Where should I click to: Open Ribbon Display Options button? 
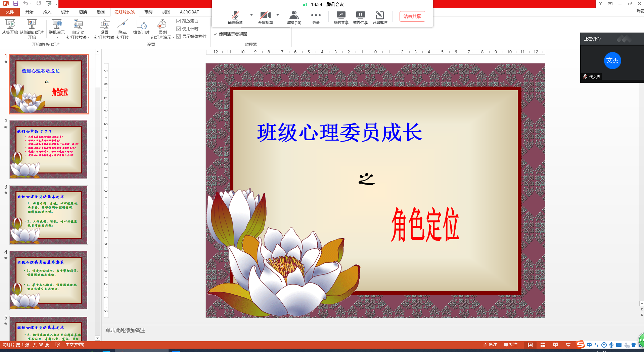point(610,3)
